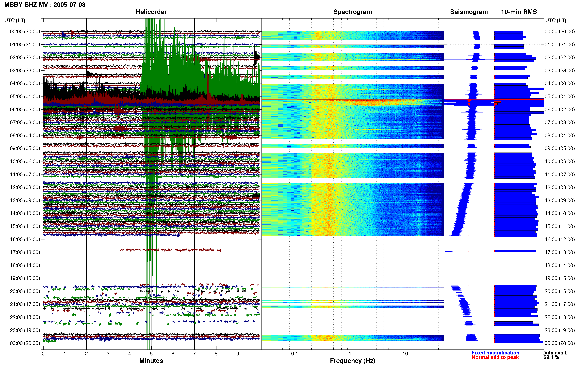
Task: Click the "2" tick on the Minutes axis
Action: tap(86, 354)
